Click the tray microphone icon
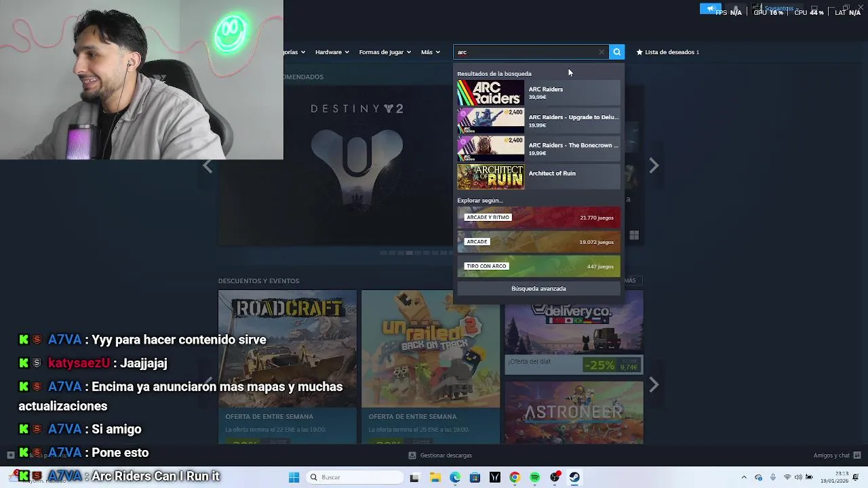This screenshot has width=868, height=488. pyautogui.click(x=772, y=477)
